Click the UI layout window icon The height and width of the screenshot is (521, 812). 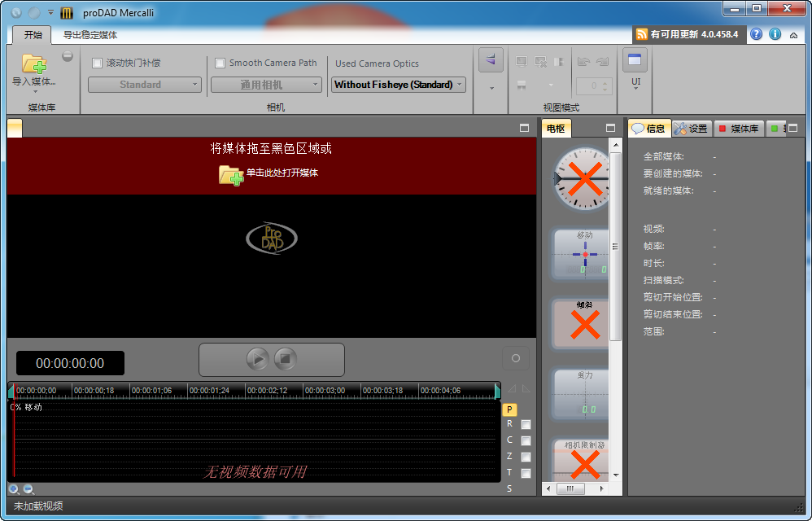coord(635,60)
